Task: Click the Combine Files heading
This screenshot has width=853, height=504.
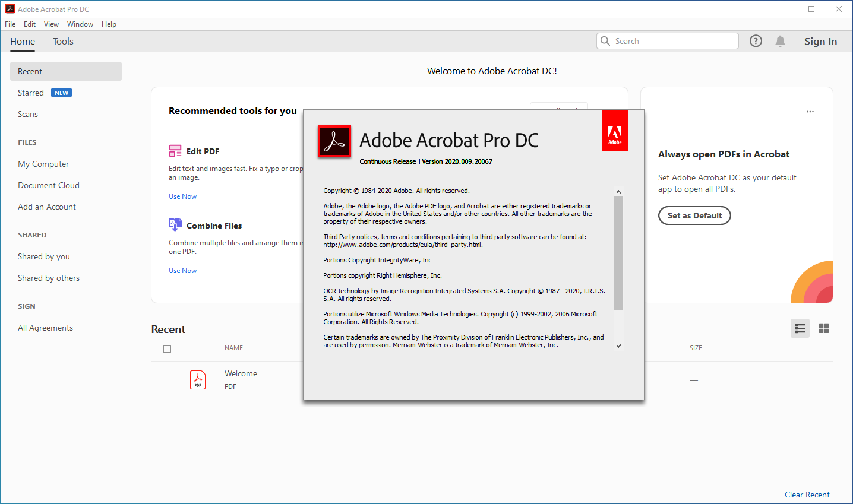Action: coord(214,226)
